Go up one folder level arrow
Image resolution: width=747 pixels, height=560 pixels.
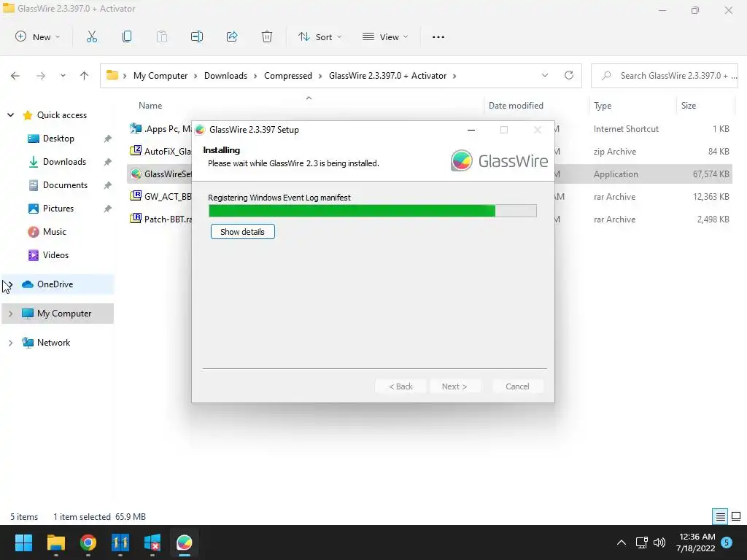(85, 76)
